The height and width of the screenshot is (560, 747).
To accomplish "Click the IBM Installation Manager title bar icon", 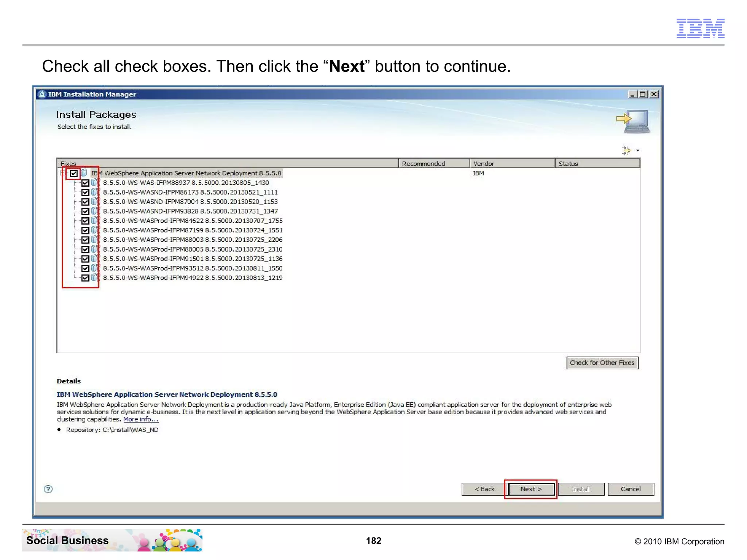I will click(x=42, y=94).
